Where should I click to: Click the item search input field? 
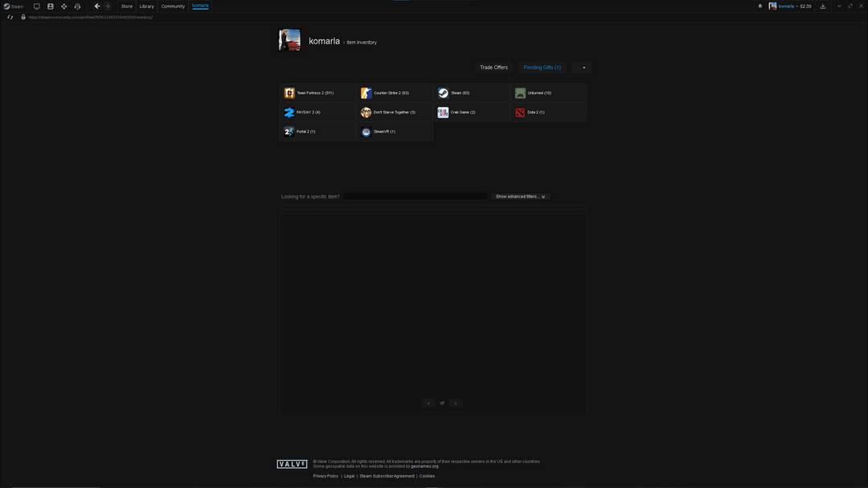(x=416, y=196)
